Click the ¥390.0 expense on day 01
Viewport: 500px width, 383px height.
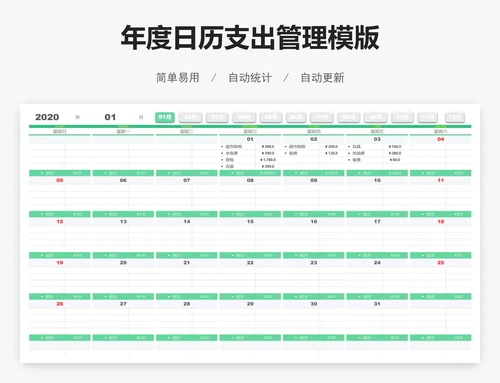point(268,153)
